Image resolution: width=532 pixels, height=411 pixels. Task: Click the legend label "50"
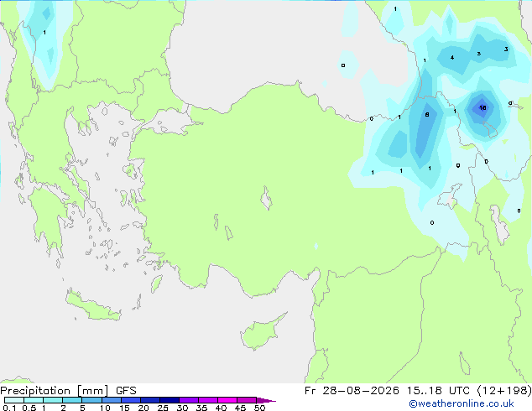coord(259,408)
